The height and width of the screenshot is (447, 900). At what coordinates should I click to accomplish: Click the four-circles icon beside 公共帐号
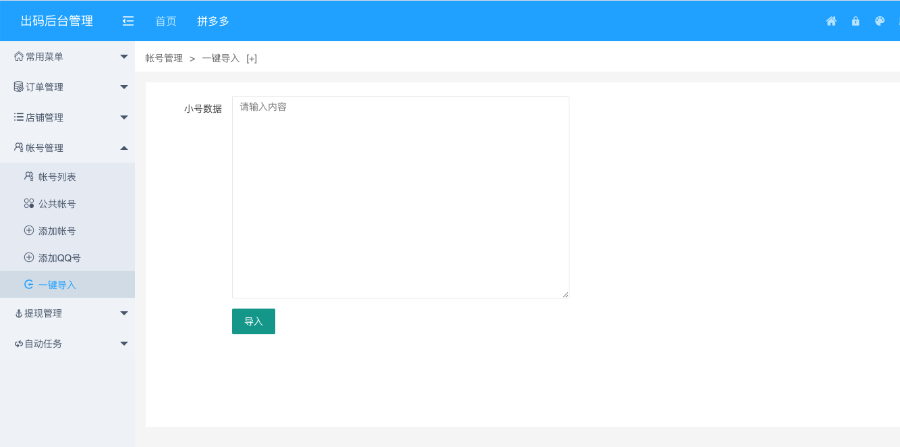29,203
